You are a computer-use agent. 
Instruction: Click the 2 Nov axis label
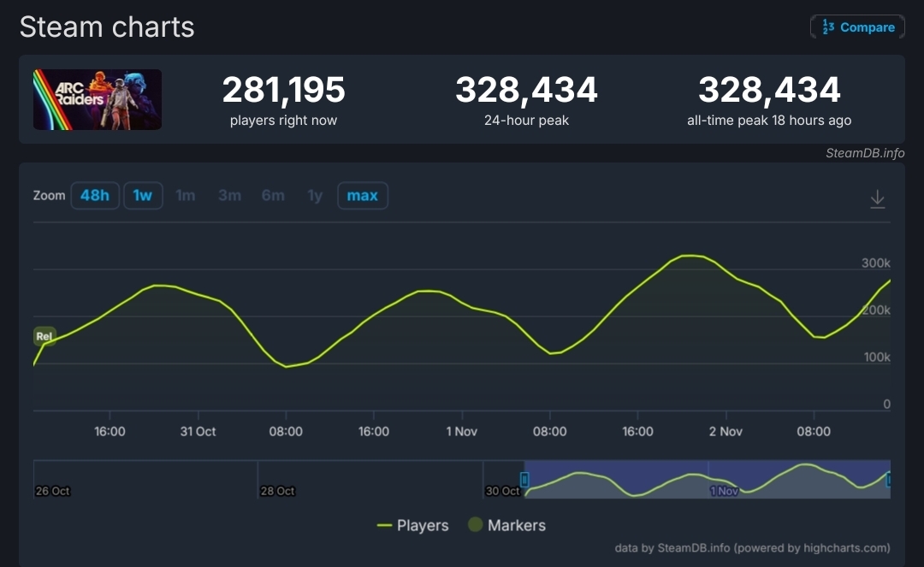tap(726, 432)
